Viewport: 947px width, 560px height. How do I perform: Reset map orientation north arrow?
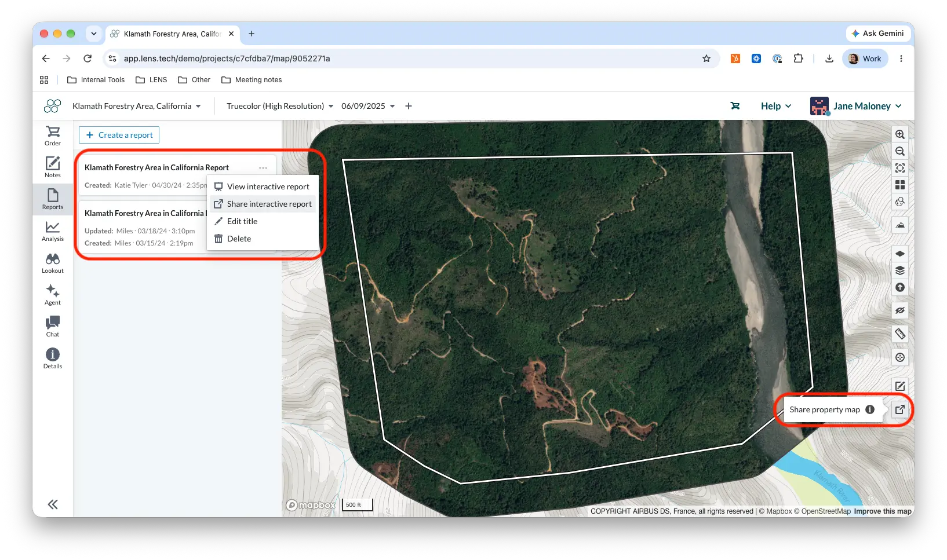pyautogui.click(x=900, y=287)
